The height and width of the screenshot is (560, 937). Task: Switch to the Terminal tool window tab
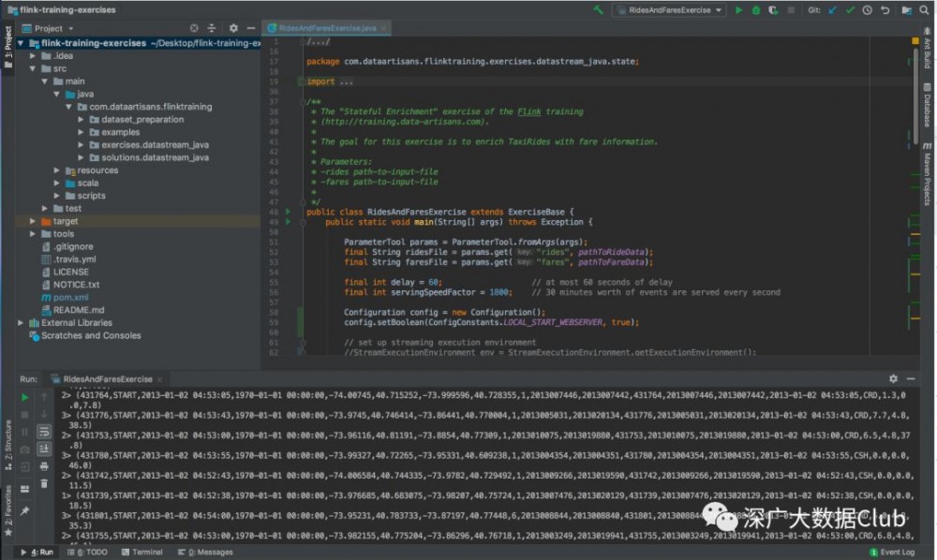(141, 553)
